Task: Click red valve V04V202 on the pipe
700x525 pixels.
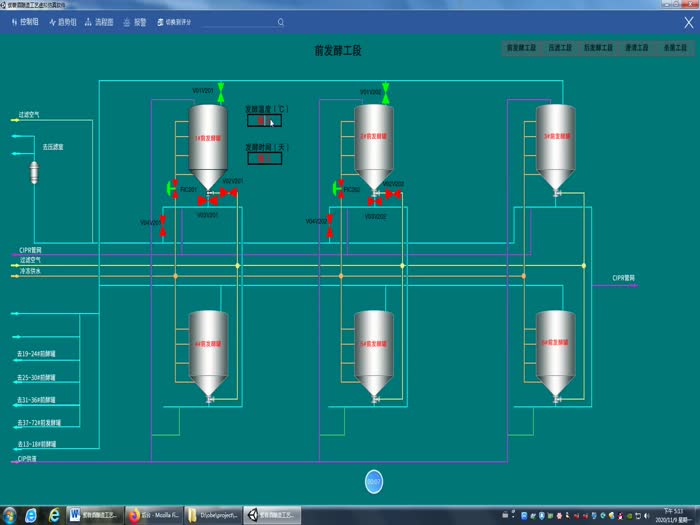Action: click(330, 220)
